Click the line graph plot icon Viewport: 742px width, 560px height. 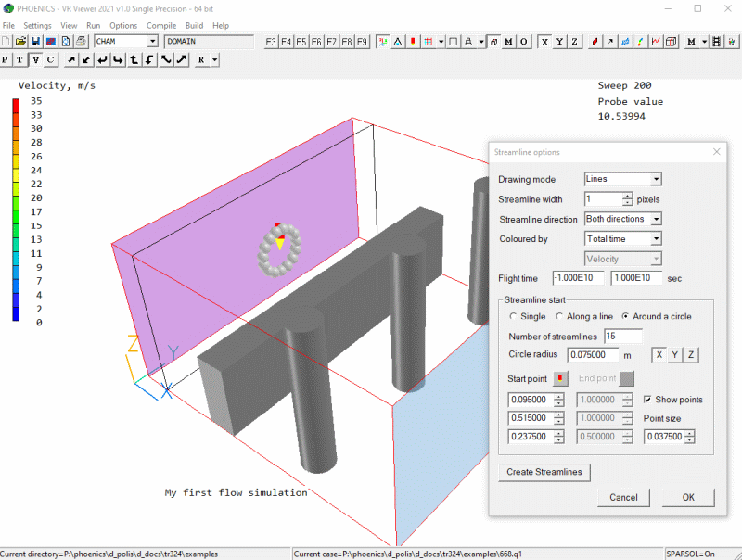[657, 42]
